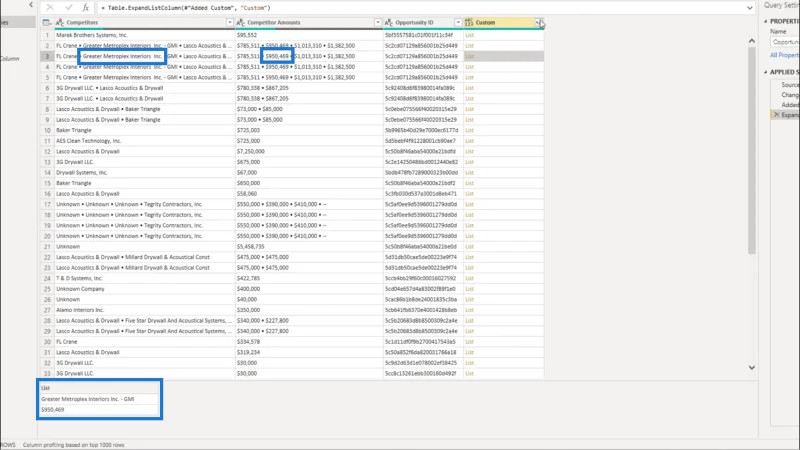The height and width of the screenshot is (450, 800).
Task: Delete the Expanded step with its X icon
Action: (x=777, y=115)
